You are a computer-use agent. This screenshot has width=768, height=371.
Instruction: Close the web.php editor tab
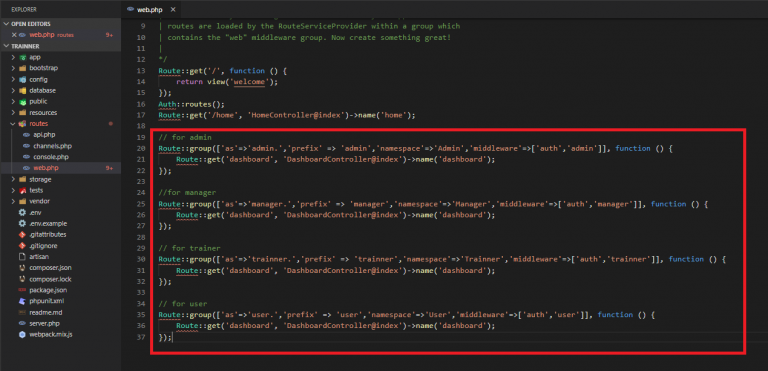pos(173,9)
